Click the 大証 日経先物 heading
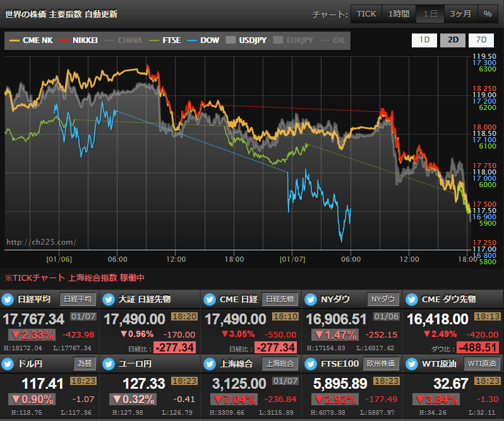The image size is (504, 421). [145, 300]
